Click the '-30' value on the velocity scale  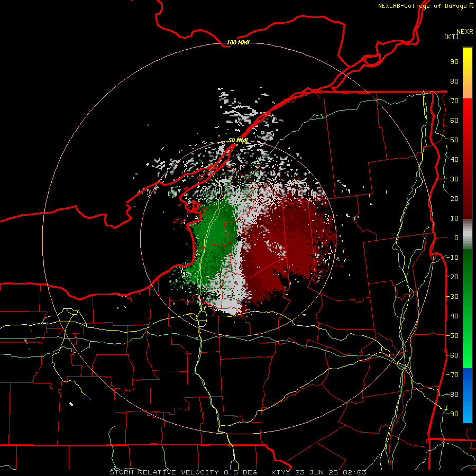point(452,297)
